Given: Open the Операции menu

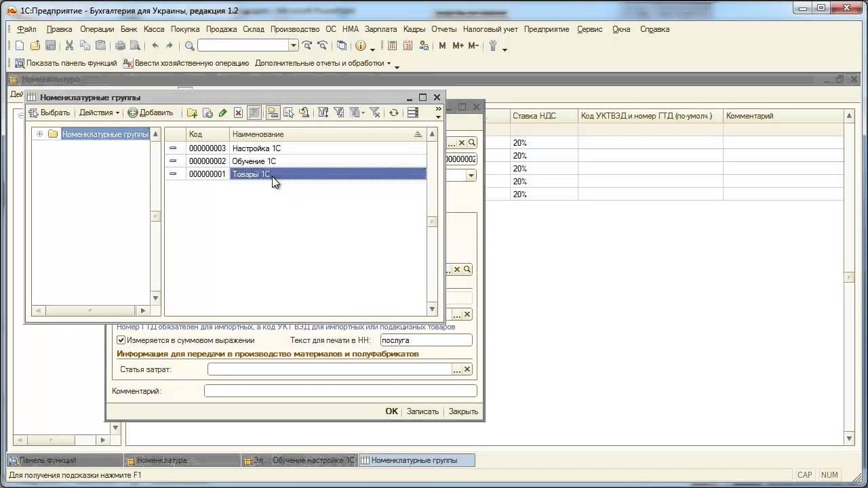Looking at the screenshot, I should [x=97, y=29].
